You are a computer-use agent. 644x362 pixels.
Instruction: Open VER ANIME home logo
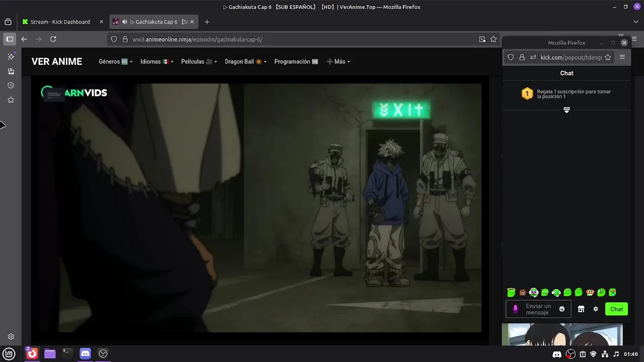tap(57, 61)
